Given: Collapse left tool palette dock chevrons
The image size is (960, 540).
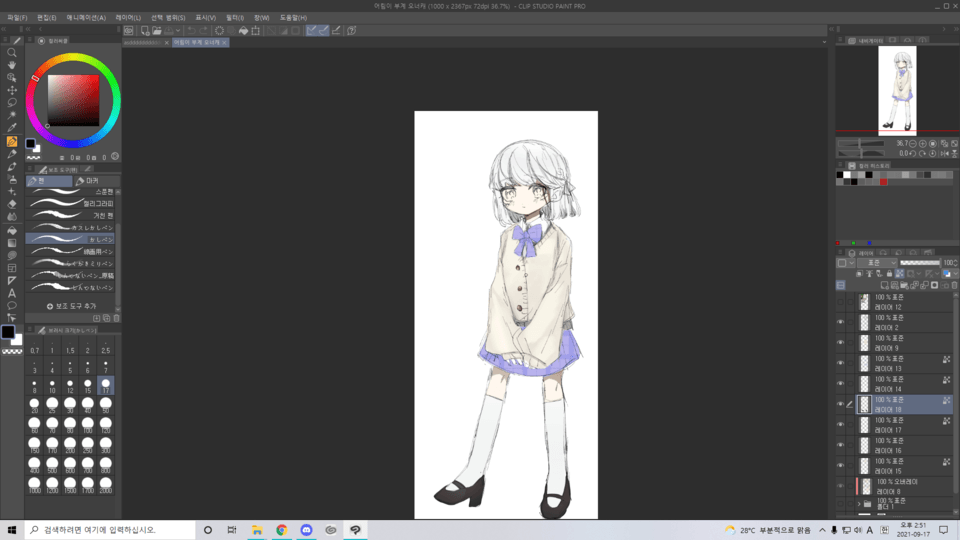Looking at the screenshot, I should point(4,29).
